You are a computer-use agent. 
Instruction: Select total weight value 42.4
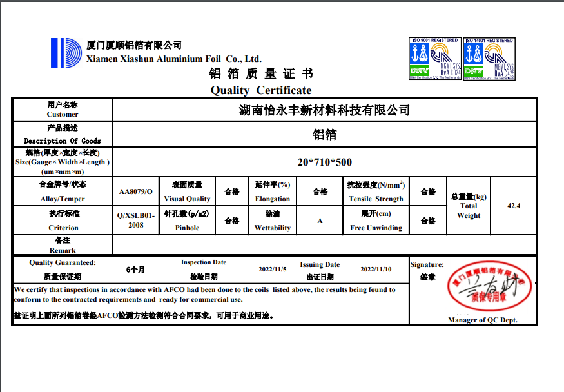click(x=514, y=206)
